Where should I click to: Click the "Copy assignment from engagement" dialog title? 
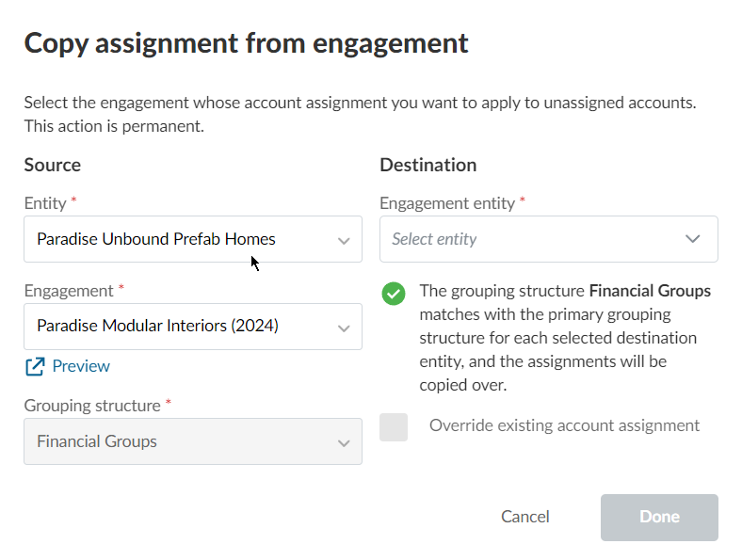(x=246, y=43)
